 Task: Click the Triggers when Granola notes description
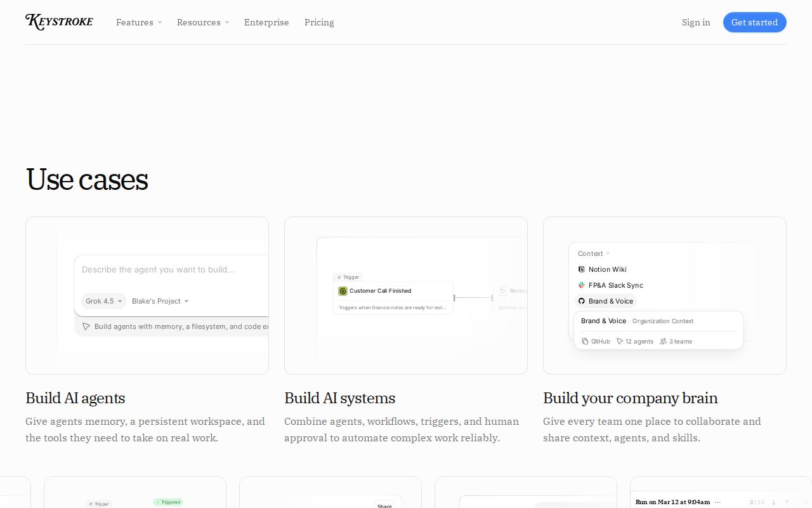click(x=393, y=307)
